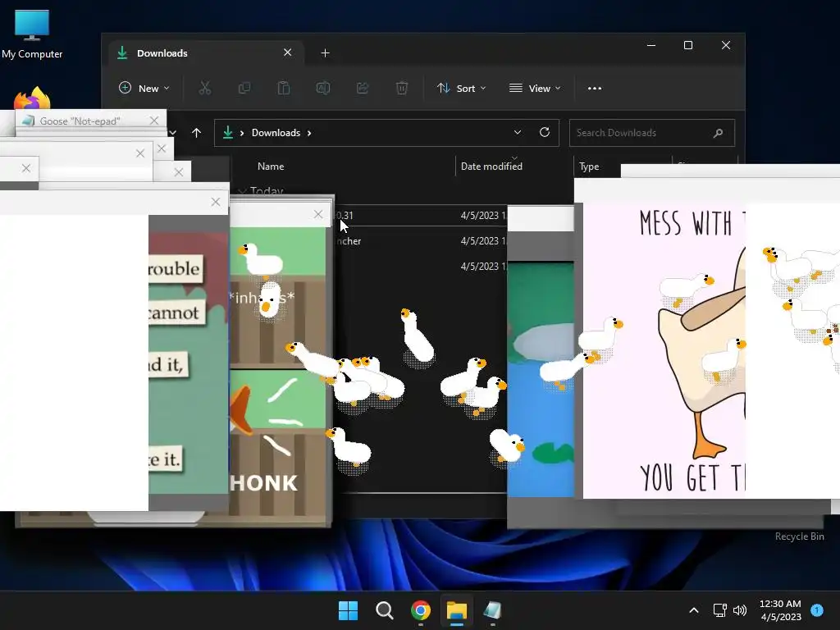Click the Paste clipboard icon in Explorer toolbar
This screenshot has height=630, width=840.
(283, 89)
